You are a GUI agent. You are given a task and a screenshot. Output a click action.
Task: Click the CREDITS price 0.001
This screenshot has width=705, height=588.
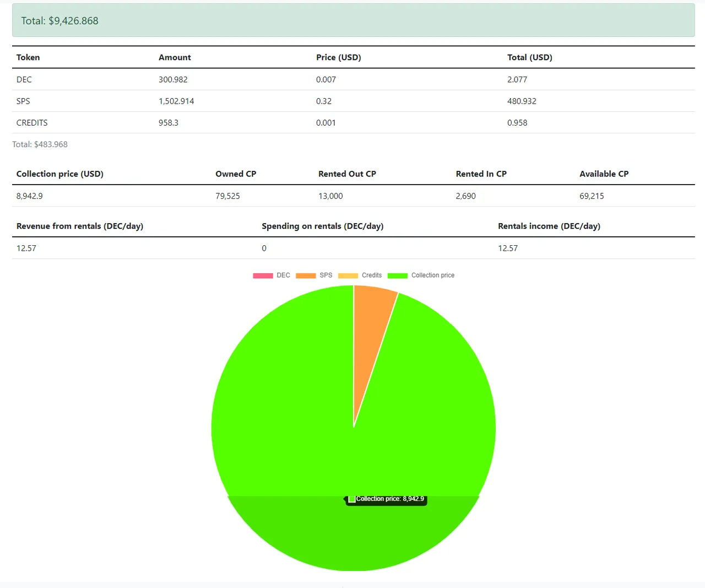(326, 123)
